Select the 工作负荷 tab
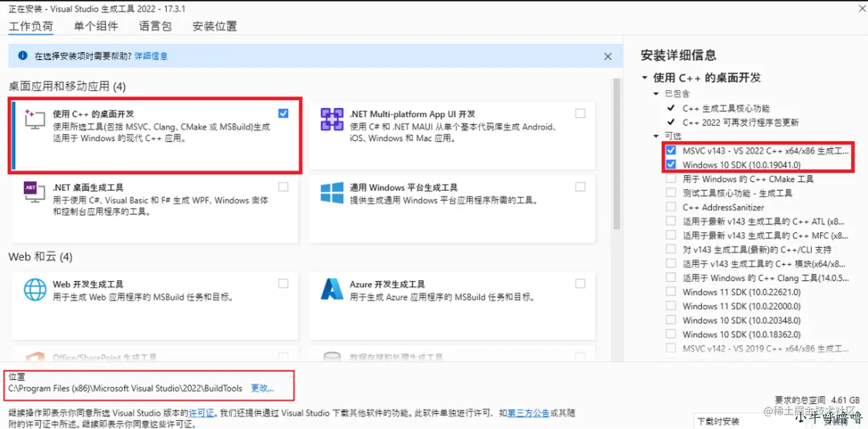This screenshot has height=429, width=868. point(31,26)
